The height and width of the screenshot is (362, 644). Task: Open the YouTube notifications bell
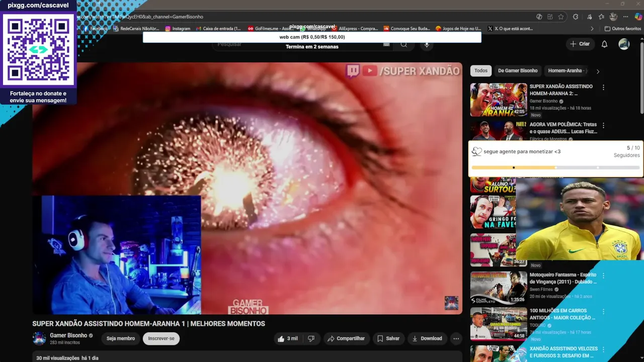(x=604, y=44)
